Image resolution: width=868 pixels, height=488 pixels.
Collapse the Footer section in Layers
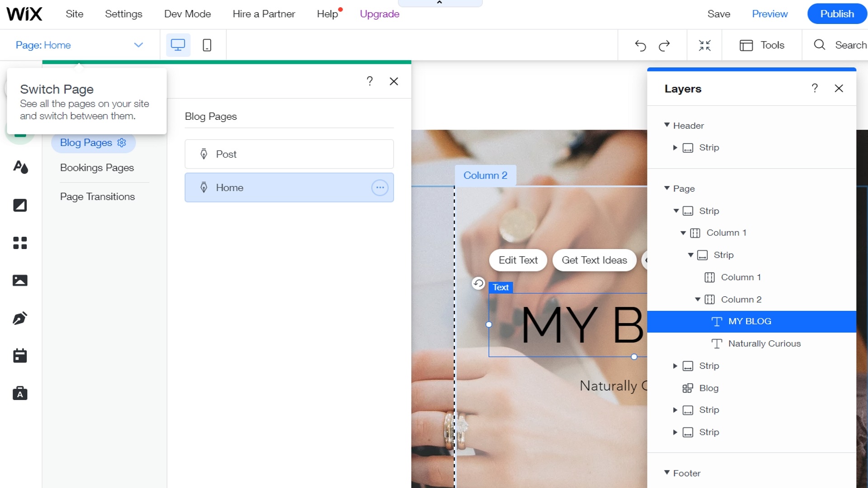667,473
